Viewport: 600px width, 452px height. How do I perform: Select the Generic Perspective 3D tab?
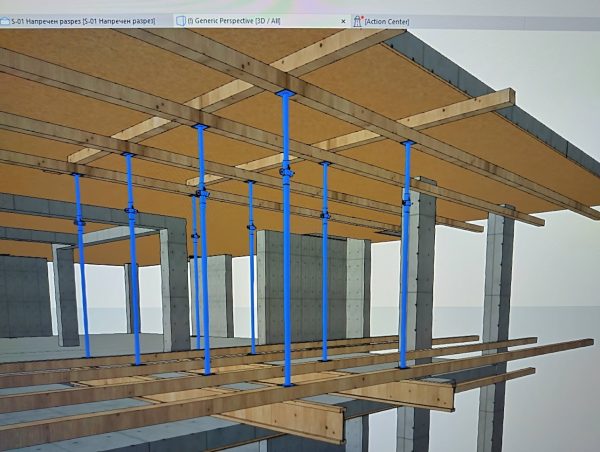click(x=262, y=21)
